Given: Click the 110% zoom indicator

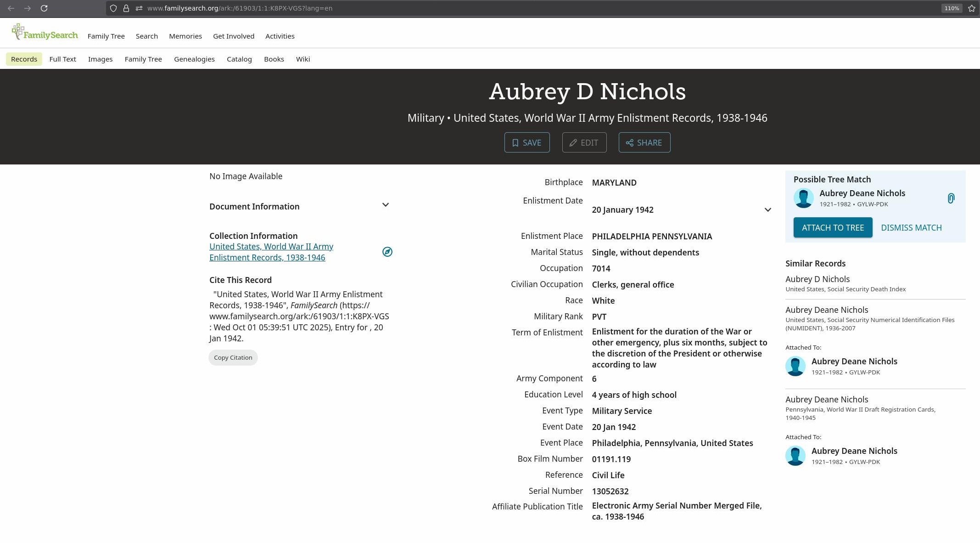Looking at the screenshot, I should 952,8.
